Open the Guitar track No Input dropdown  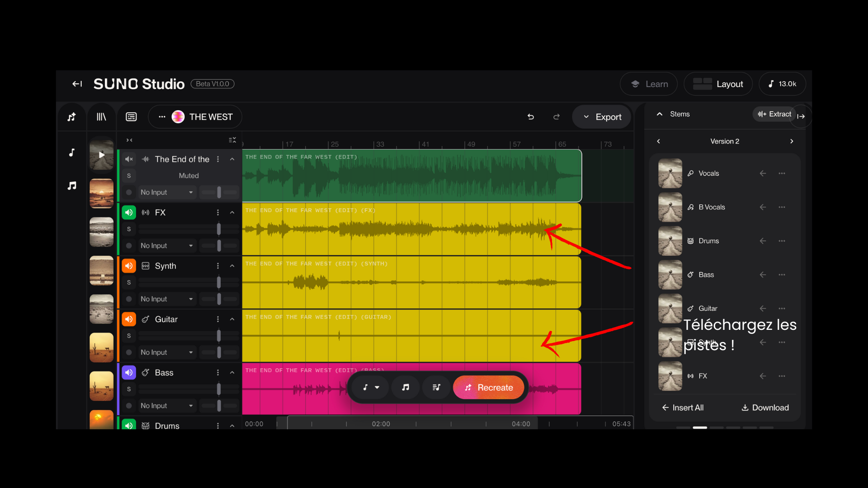pos(166,352)
